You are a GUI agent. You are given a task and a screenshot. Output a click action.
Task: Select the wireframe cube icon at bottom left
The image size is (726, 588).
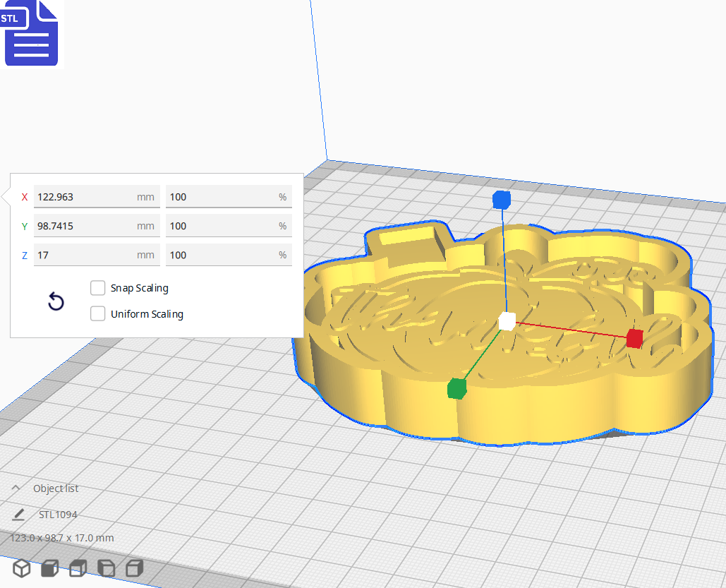pos(20,568)
